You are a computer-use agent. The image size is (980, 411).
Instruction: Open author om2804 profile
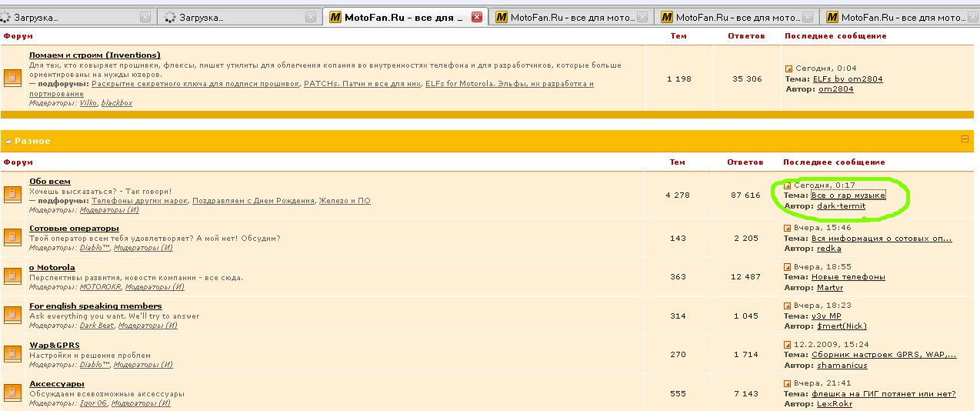(x=835, y=89)
